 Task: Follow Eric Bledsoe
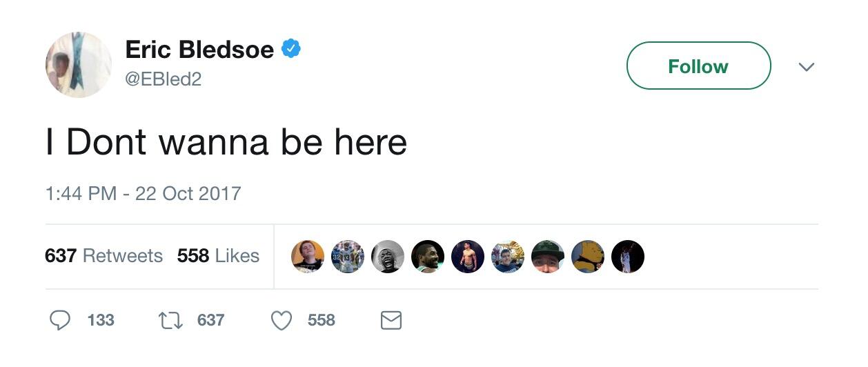click(x=698, y=66)
